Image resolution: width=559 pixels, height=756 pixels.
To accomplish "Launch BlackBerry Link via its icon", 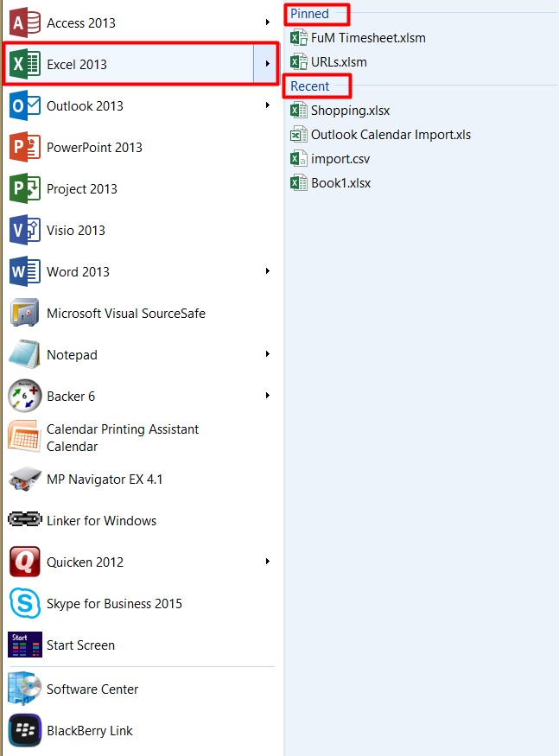I will tap(24, 730).
